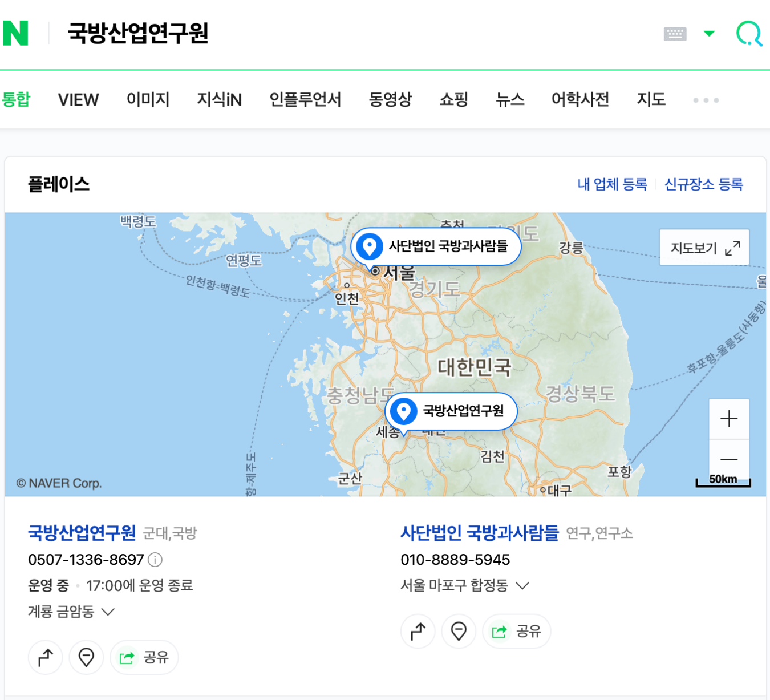Go to the 지식iN tab

pyautogui.click(x=220, y=100)
